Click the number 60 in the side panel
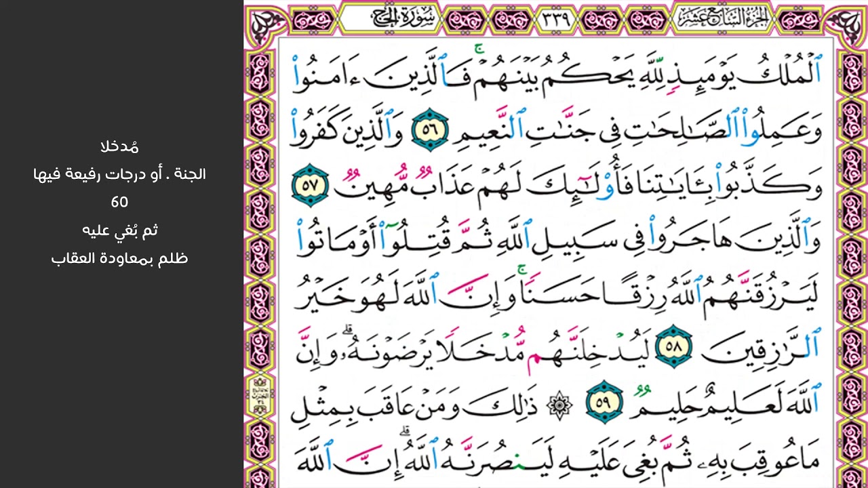This screenshot has height=488, width=868. [x=119, y=202]
